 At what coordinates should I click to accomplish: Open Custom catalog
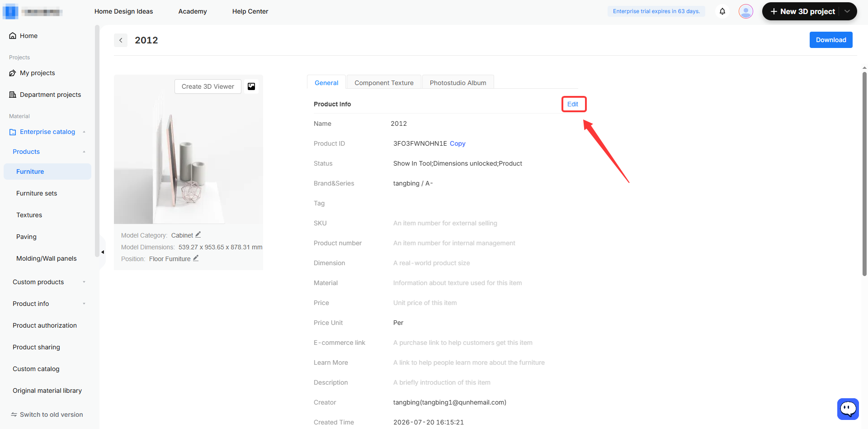point(36,369)
